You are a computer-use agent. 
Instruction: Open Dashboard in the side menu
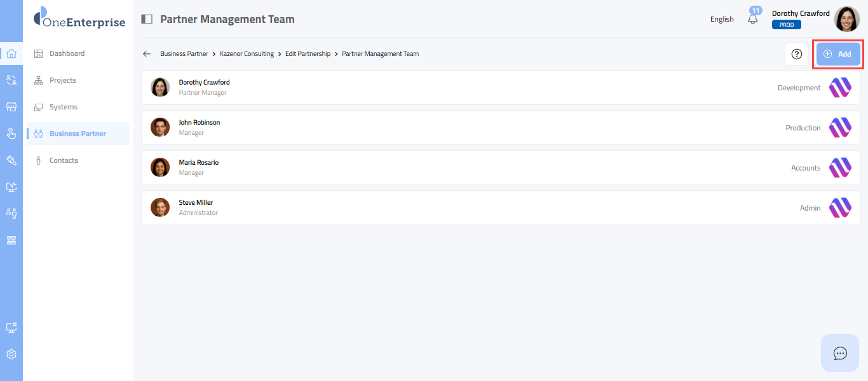[67, 53]
